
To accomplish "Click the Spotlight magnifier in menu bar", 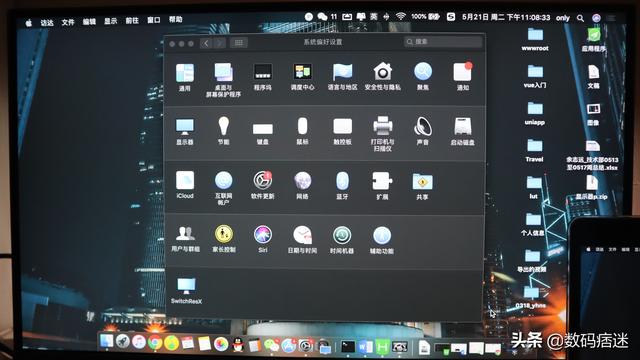I will pyautogui.click(x=580, y=18).
